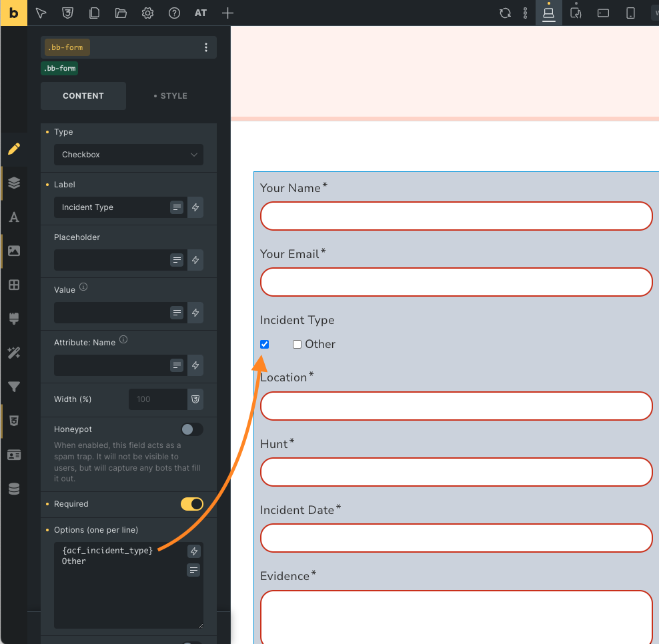This screenshot has height=644, width=659.
Task: Click dynamic data bolt for Placeholder field
Action: click(195, 260)
